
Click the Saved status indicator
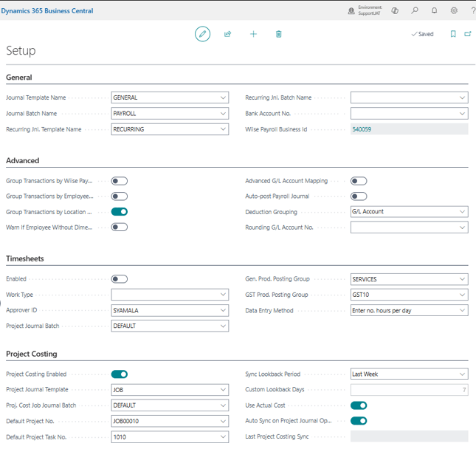click(422, 34)
